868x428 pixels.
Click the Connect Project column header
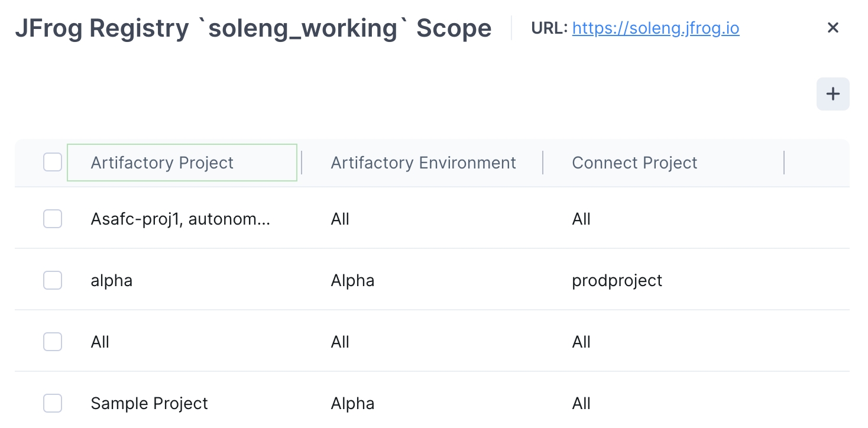pos(634,163)
